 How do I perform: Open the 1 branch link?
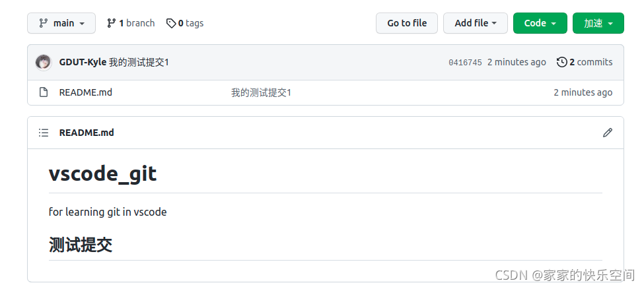[131, 23]
